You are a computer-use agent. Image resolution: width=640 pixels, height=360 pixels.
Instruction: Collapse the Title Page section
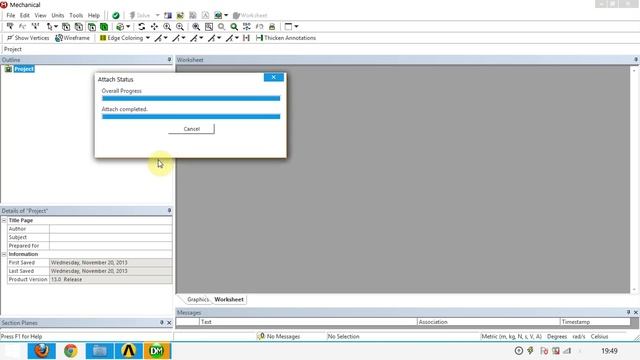(4, 220)
